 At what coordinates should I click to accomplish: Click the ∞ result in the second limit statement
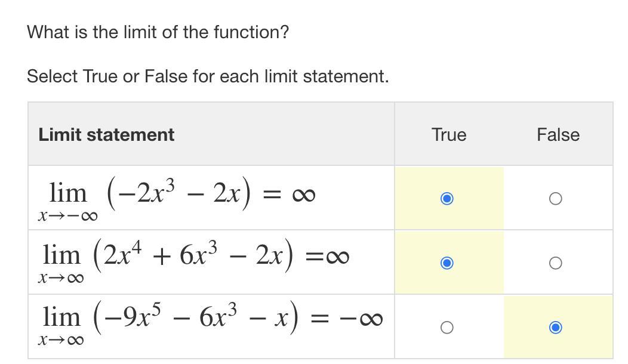(x=337, y=257)
